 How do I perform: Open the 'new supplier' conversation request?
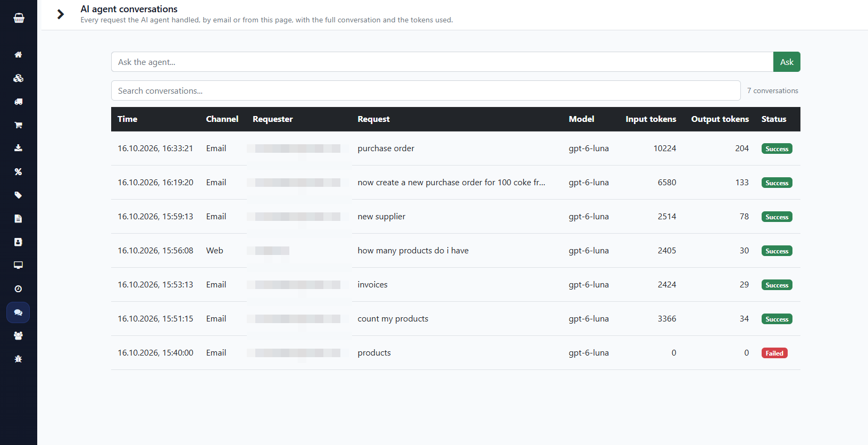(x=381, y=217)
